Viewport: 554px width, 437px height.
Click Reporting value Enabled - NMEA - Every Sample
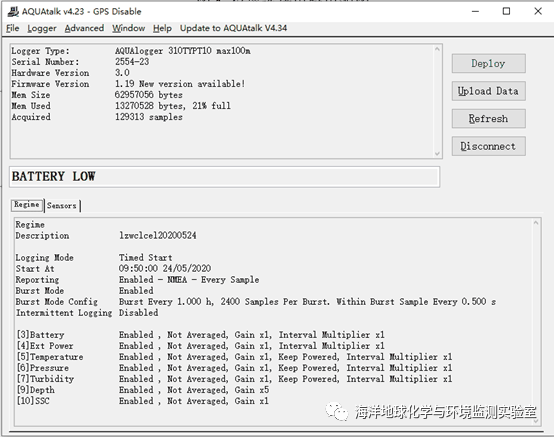189,279
